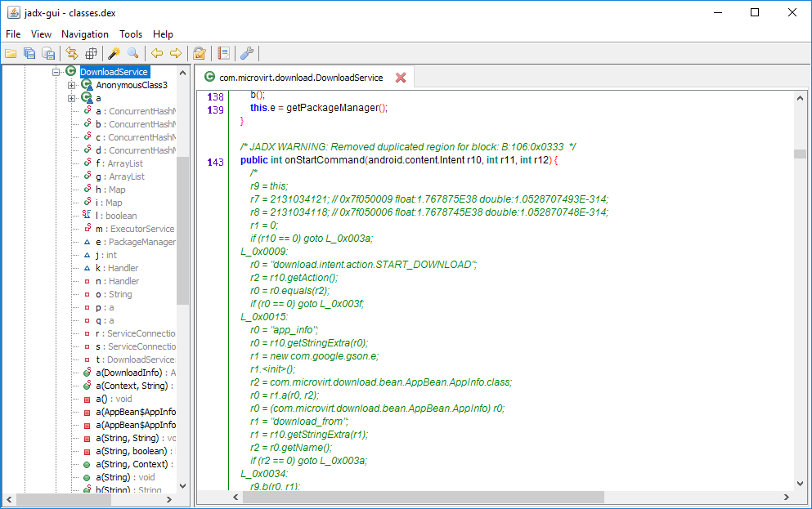The width and height of the screenshot is (812, 509).
Task: Click the jadx-gui title bar app icon
Action: pos(13,12)
